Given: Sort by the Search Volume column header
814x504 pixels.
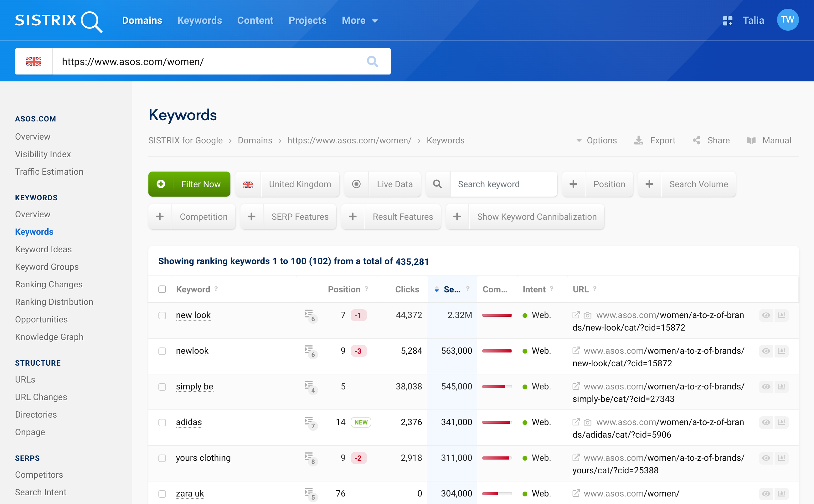Looking at the screenshot, I should click(x=452, y=289).
